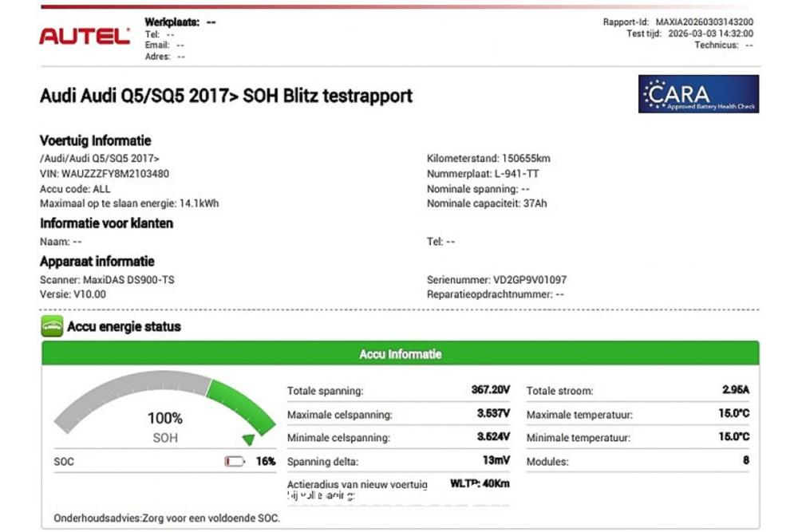Viewport: 798px width, 532px height.
Task: Click the AUTEL logo
Action: [x=83, y=36]
